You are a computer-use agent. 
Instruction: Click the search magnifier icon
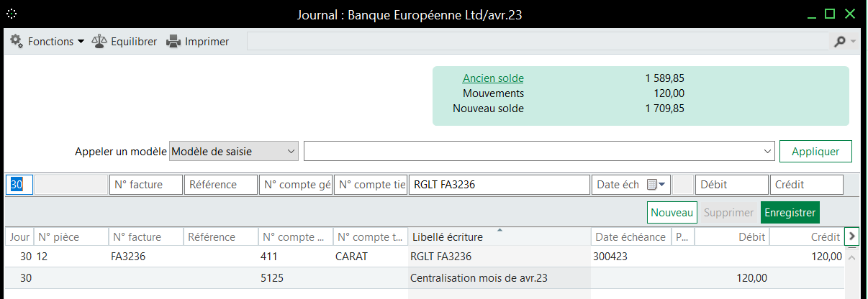click(840, 42)
